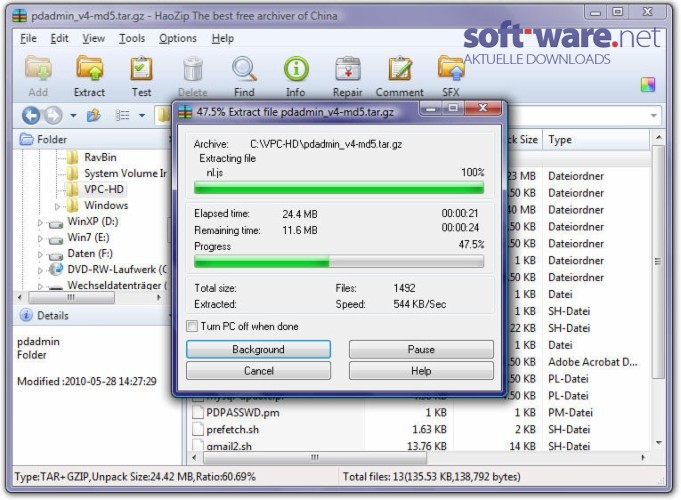The width and height of the screenshot is (681, 500).
Task: Expand the Win7 (E:) drive node
Action: 40,238
